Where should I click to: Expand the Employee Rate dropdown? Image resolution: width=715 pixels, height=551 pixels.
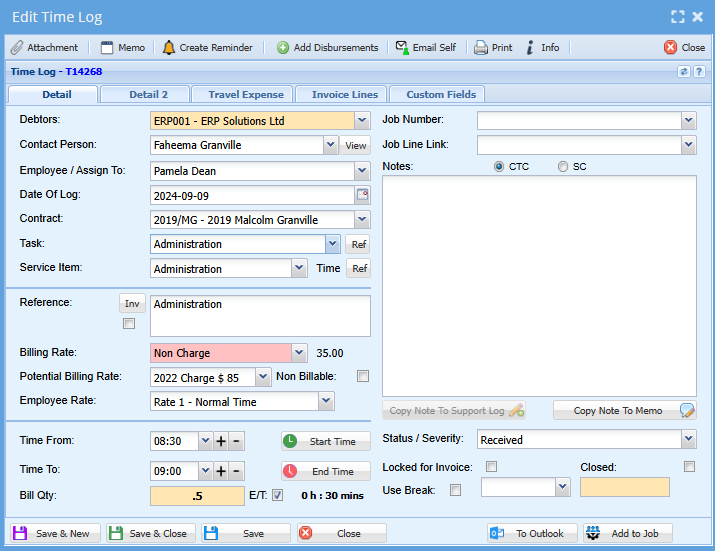click(325, 402)
